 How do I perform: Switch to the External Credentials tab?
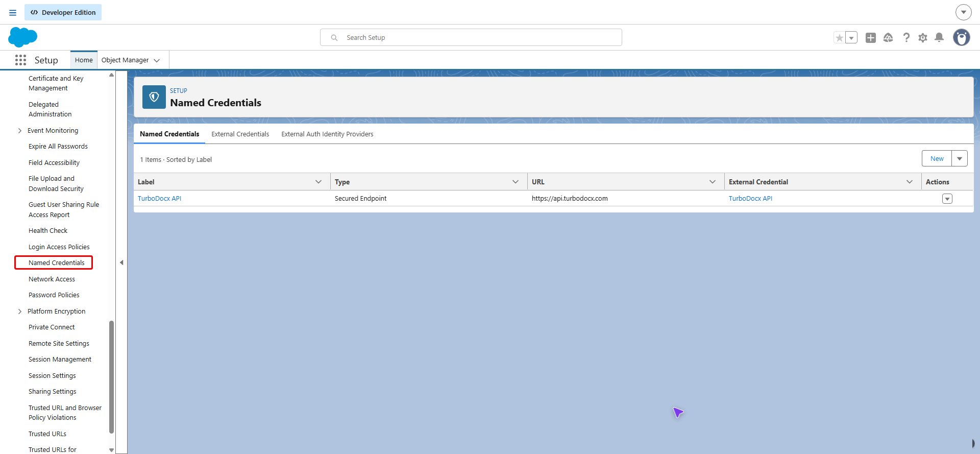pos(240,134)
